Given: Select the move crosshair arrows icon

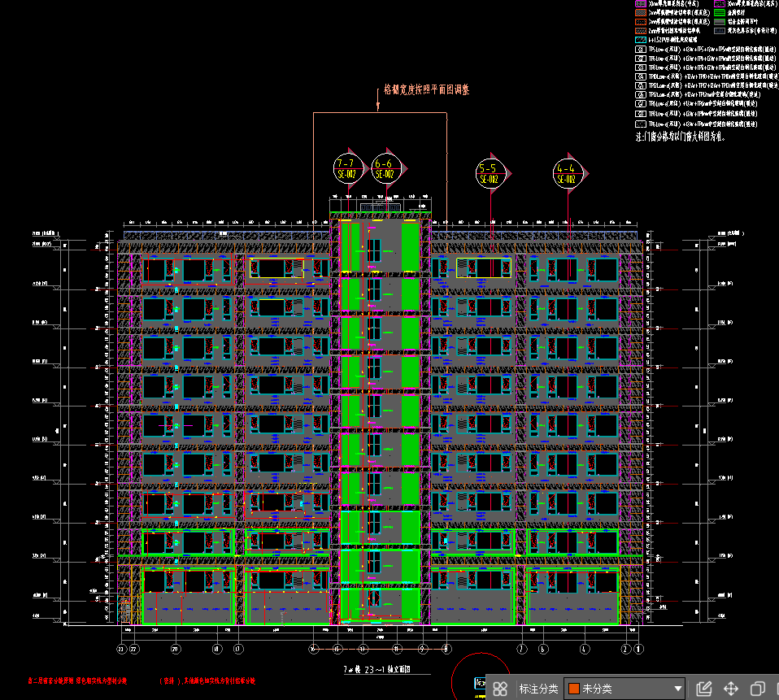Looking at the screenshot, I should [731, 689].
